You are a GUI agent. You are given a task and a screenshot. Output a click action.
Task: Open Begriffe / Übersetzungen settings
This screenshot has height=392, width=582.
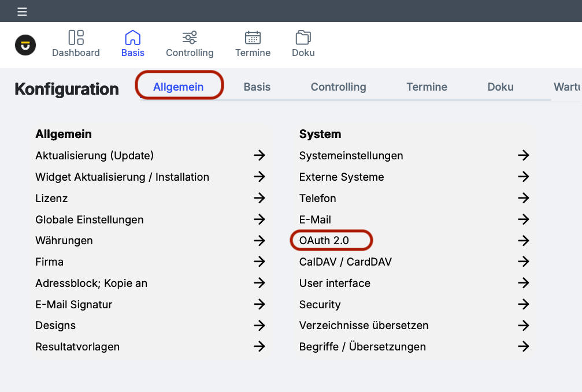(x=362, y=346)
